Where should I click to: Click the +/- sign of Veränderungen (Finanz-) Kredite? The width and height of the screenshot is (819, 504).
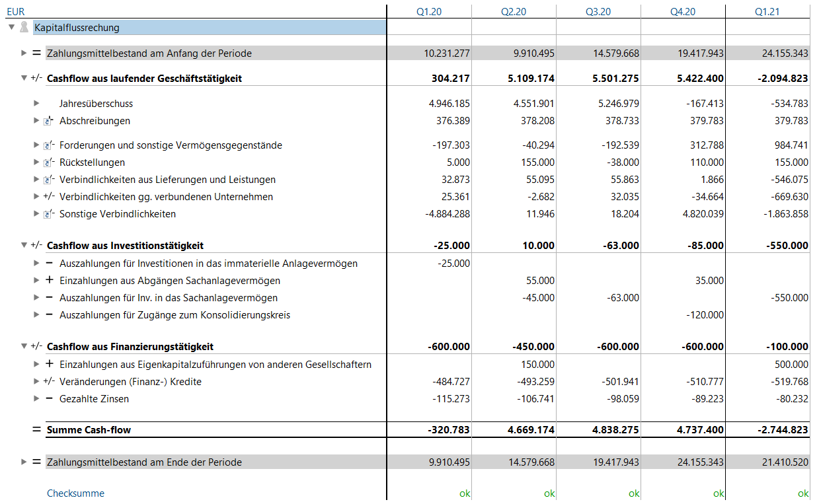point(49,381)
